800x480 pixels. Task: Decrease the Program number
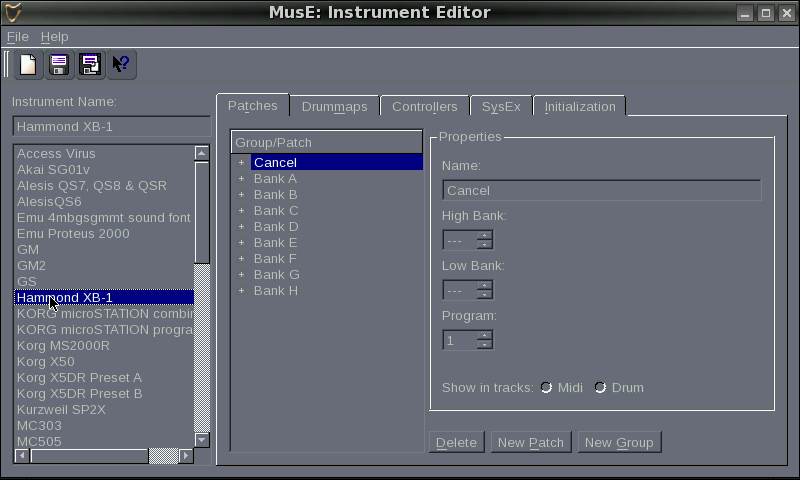(485, 344)
